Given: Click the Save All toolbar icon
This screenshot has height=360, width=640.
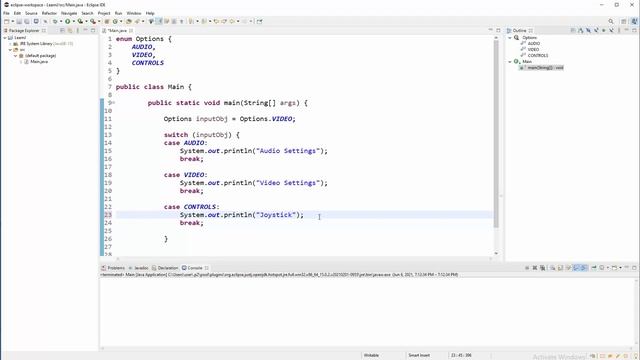Looking at the screenshot, I should tap(27, 21).
